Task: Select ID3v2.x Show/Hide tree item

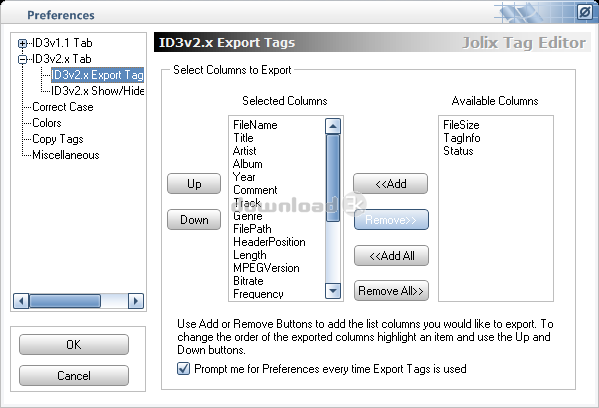Action: pos(98,91)
